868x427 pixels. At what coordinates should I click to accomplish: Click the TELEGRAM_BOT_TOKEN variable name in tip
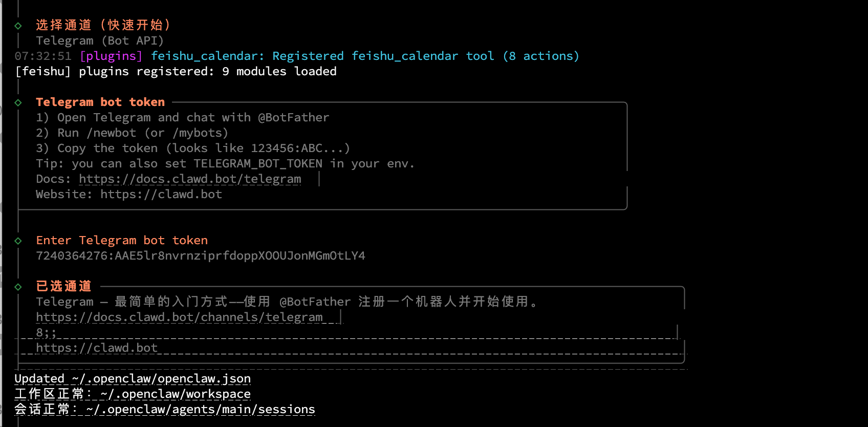click(x=258, y=164)
